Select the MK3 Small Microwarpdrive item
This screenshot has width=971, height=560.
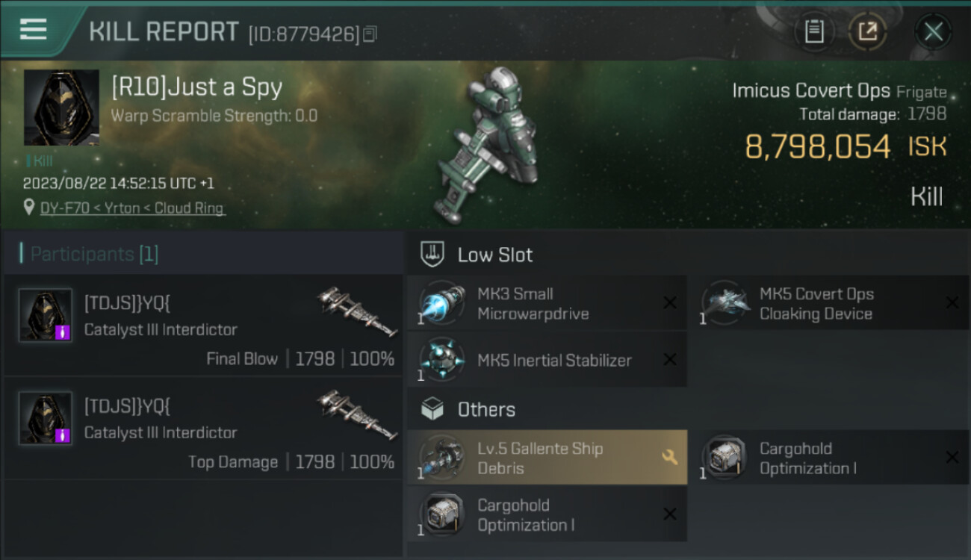tap(547, 303)
